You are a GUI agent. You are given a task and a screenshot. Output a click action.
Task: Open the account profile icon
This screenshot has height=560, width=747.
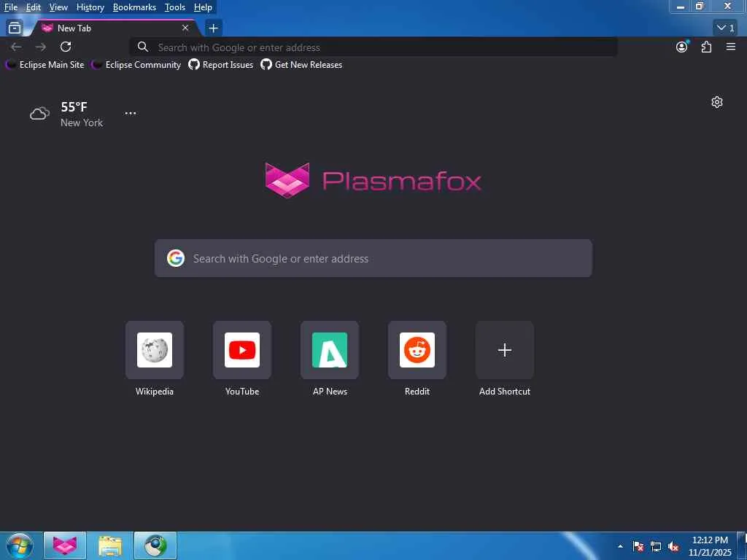[682, 47]
